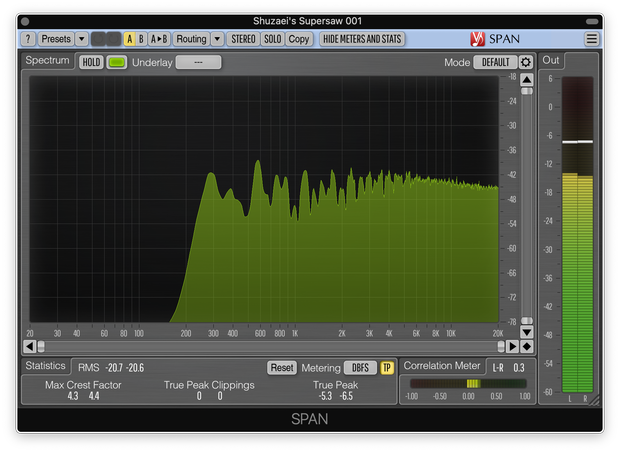
Task: Open the hamburger main menu
Action: pos(592,39)
